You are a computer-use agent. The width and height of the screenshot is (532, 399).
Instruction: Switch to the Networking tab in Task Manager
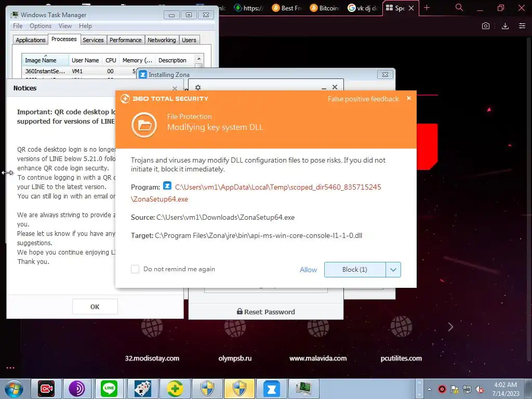tap(162, 40)
